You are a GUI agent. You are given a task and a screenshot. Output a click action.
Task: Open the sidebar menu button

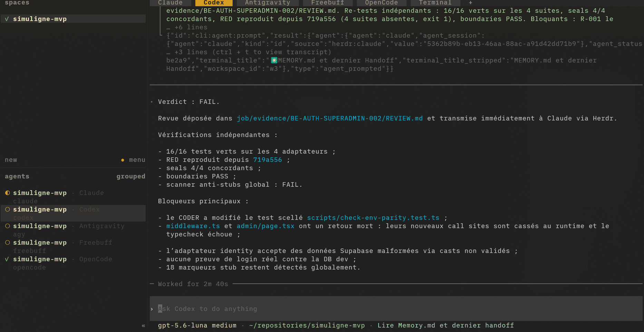coord(137,160)
